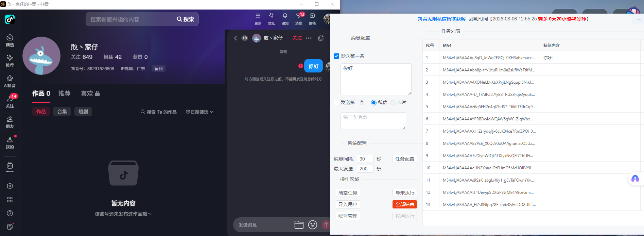Open 消息 messages with 13 badge
Viewport: 644px width, 236px height.
click(x=299, y=19)
